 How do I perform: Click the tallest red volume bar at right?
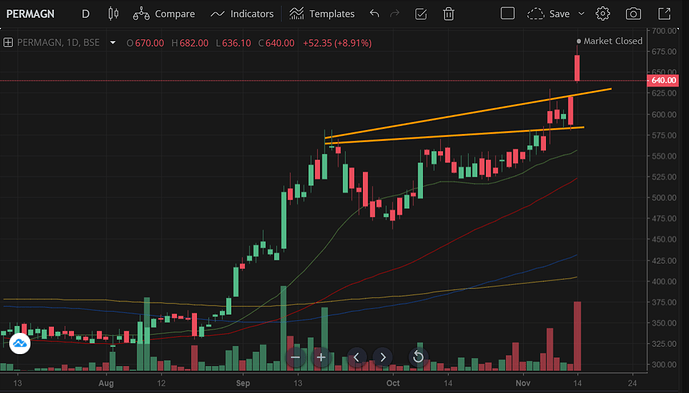(x=577, y=336)
